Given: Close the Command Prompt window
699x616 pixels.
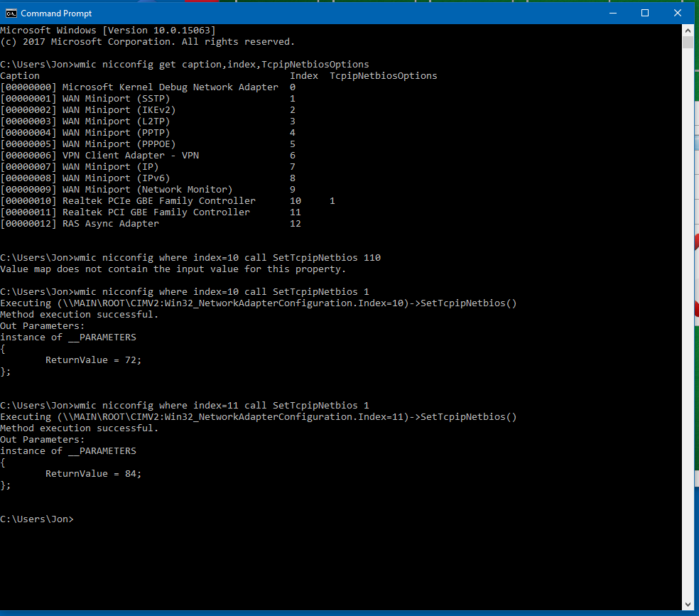Looking at the screenshot, I should [677, 13].
